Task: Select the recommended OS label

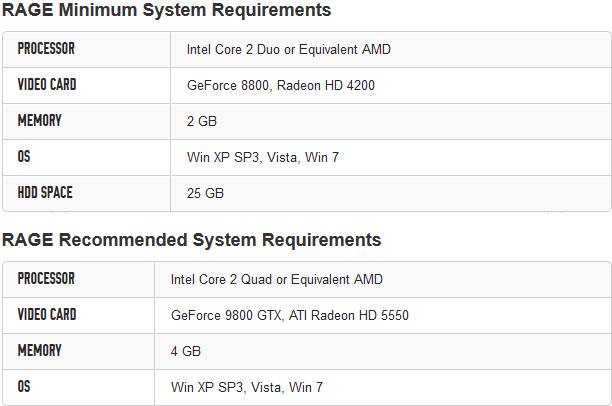Action: (24, 386)
